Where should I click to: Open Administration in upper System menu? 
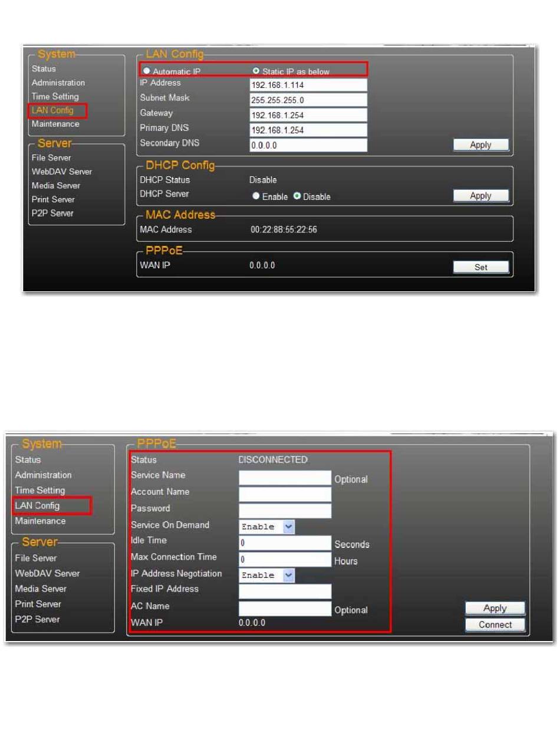[58, 83]
